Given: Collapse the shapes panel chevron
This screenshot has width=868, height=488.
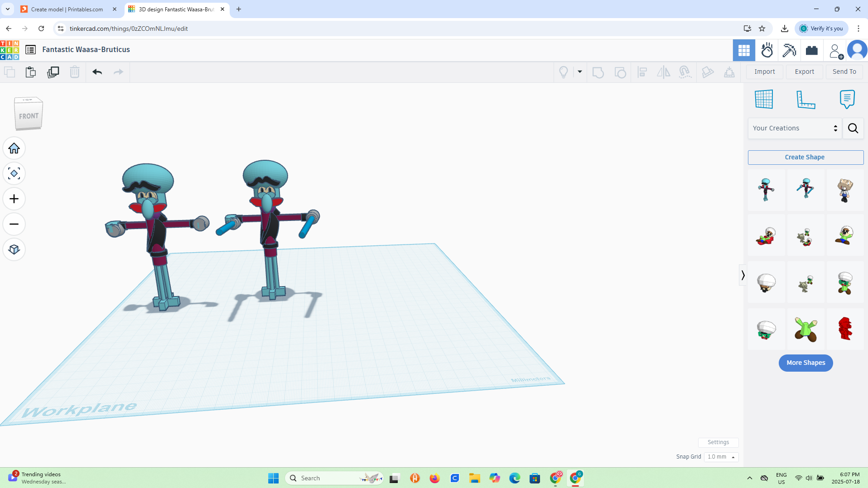Looking at the screenshot, I should point(743,275).
